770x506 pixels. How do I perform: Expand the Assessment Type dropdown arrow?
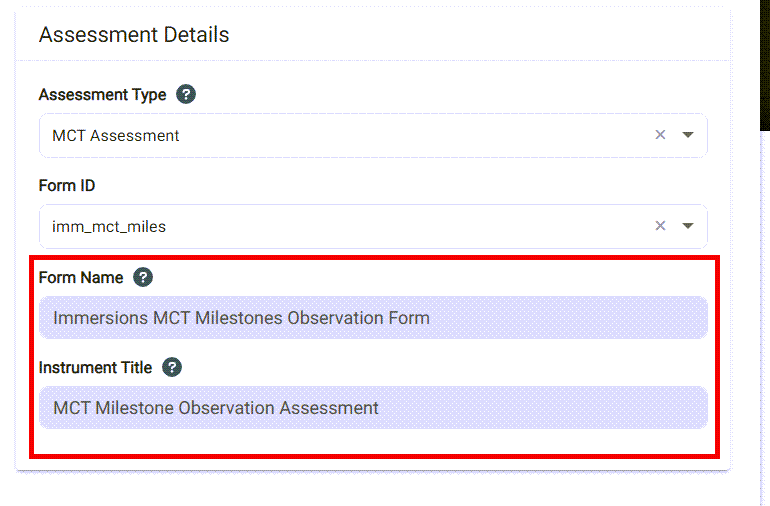point(688,135)
